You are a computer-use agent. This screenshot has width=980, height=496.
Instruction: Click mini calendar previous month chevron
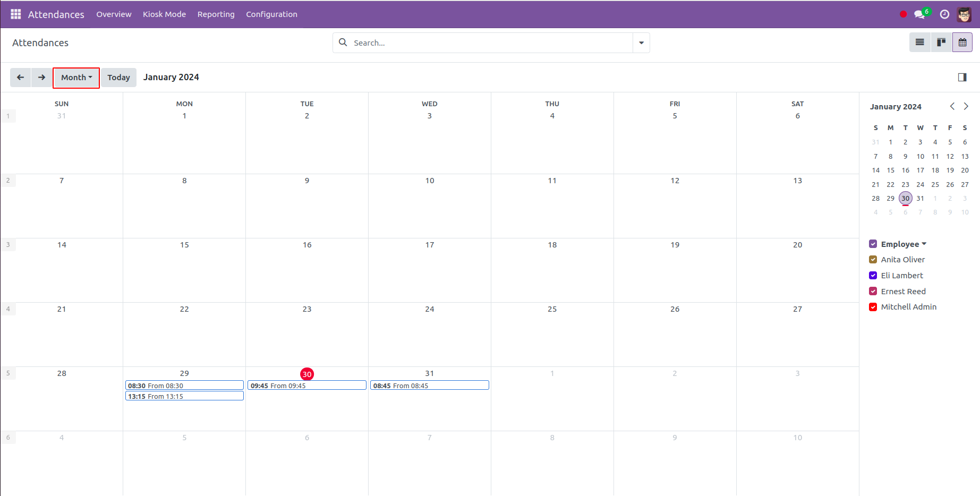click(x=952, y=106)
